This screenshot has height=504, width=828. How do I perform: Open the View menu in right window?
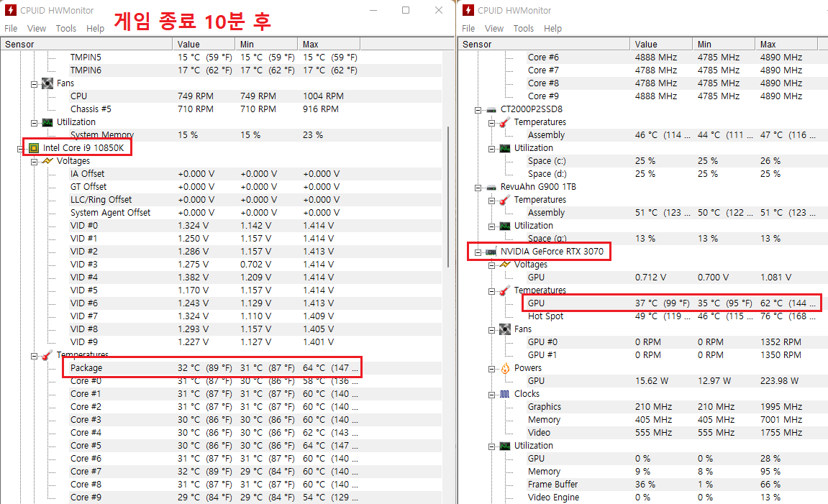click(x=493, y=29)
